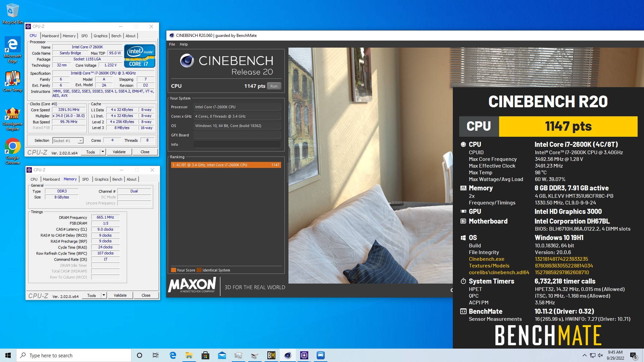Open SPD tab in upper CPU-Z window

tap(85, 36)
